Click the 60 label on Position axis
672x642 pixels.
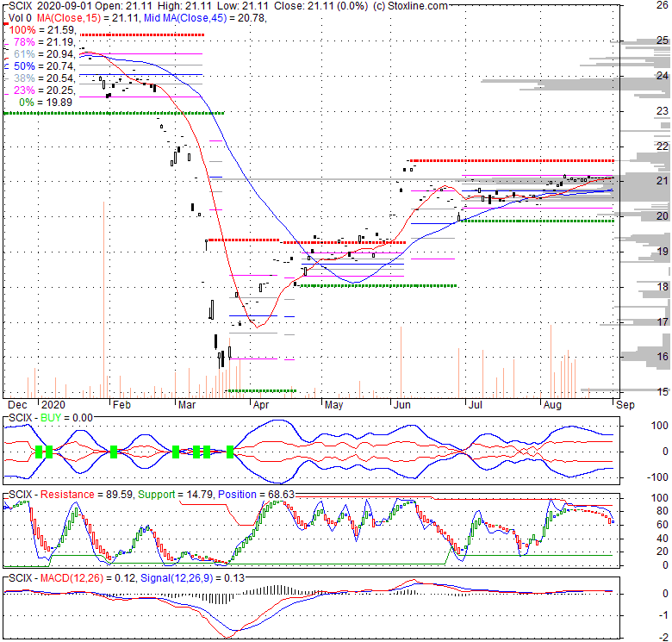pyautogui.click(x=663, y=525)
